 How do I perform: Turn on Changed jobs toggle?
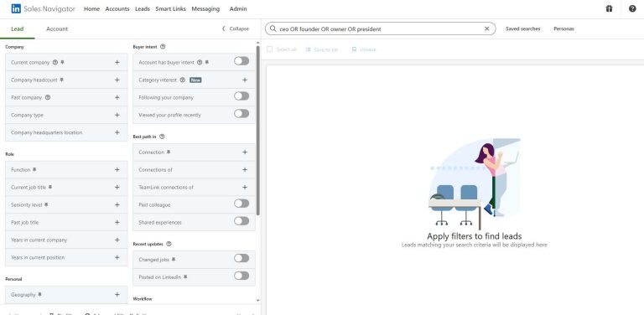tap(241, 258)
